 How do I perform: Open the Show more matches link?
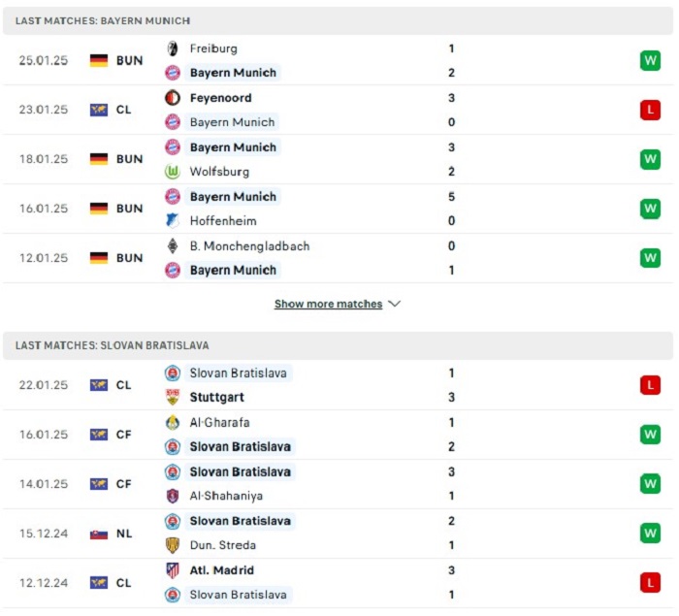[x=328, y=304]
